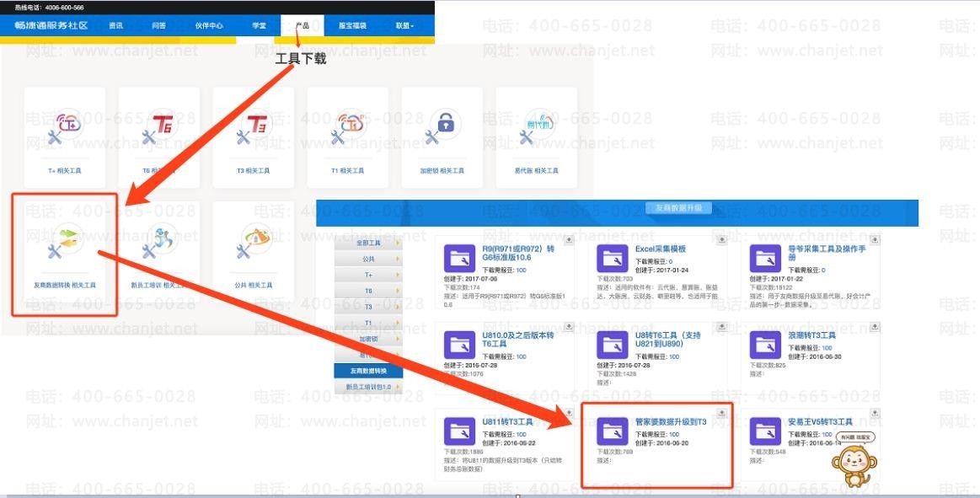Screen dimensions: 980x498
Task: Click the 友商数据升级 banner button
Action: [678, 207]
